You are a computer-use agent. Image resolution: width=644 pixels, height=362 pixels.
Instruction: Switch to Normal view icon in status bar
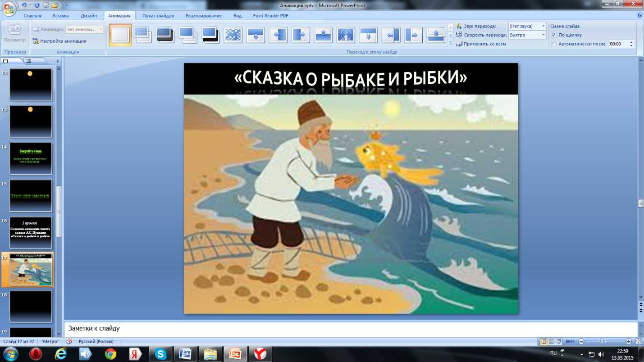(x=544, y=341)
